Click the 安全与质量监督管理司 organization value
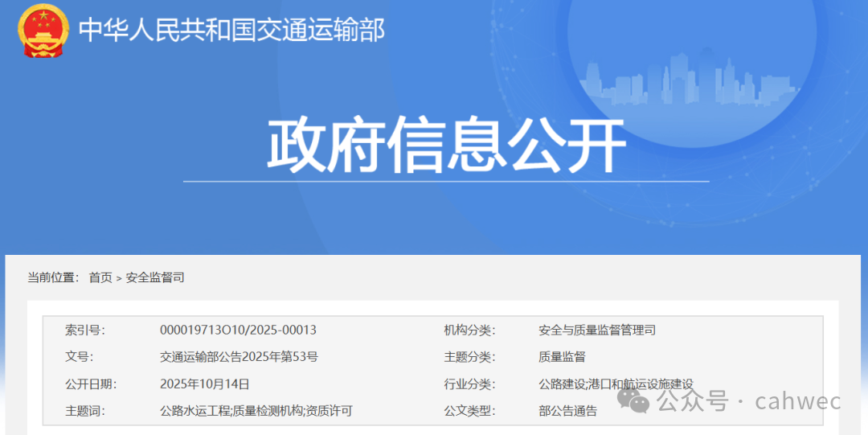 coord(597,330)
